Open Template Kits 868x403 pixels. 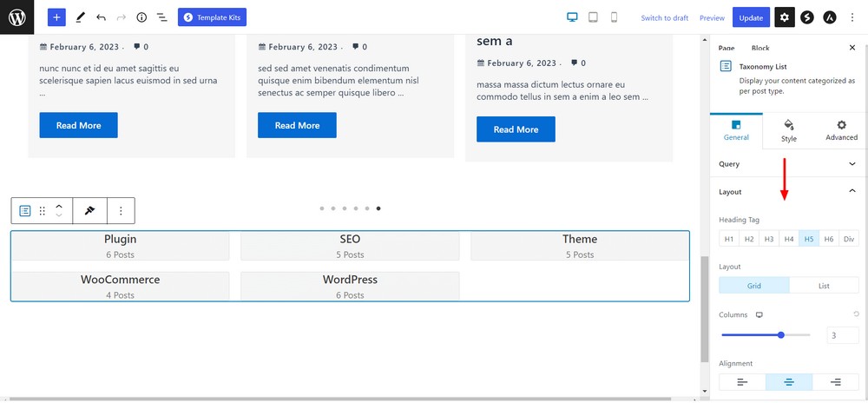click(212, 17)
